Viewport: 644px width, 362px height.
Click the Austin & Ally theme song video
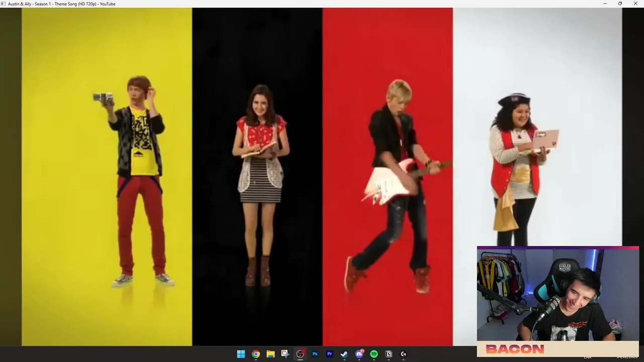click(x=322, y=176)
